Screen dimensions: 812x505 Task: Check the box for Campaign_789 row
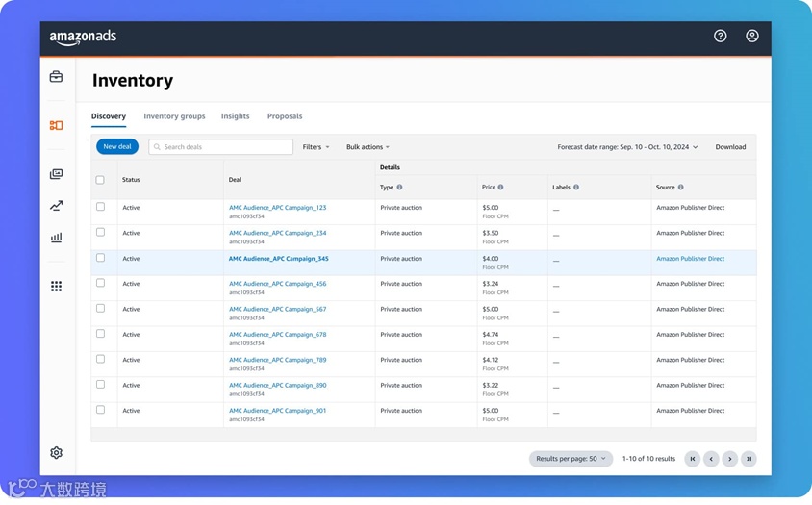(x=100, y=359)
